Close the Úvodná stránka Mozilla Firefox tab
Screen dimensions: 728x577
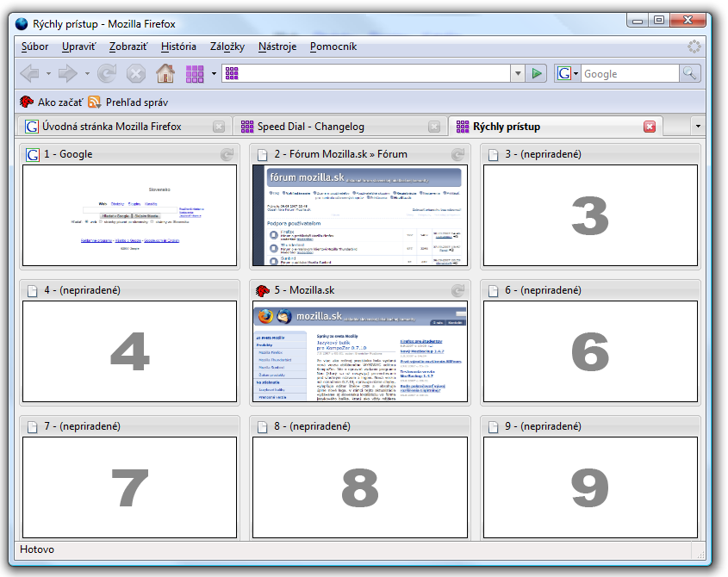tap(219, 127)
